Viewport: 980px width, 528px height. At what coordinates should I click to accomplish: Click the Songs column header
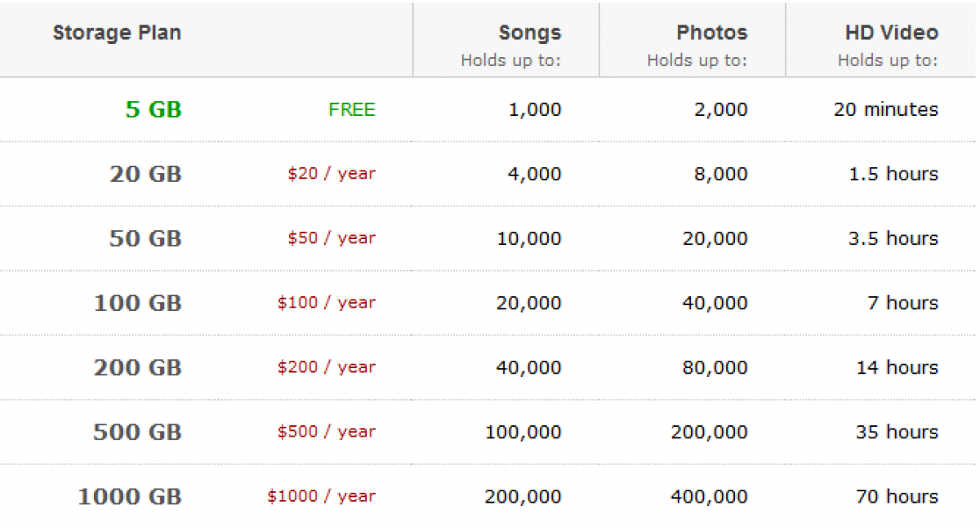[x=530, y=33]
